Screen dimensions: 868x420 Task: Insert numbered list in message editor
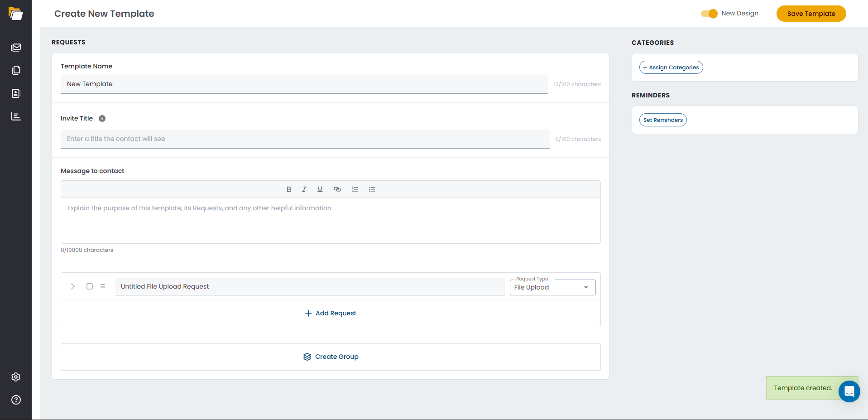click(x=355, y=189)
